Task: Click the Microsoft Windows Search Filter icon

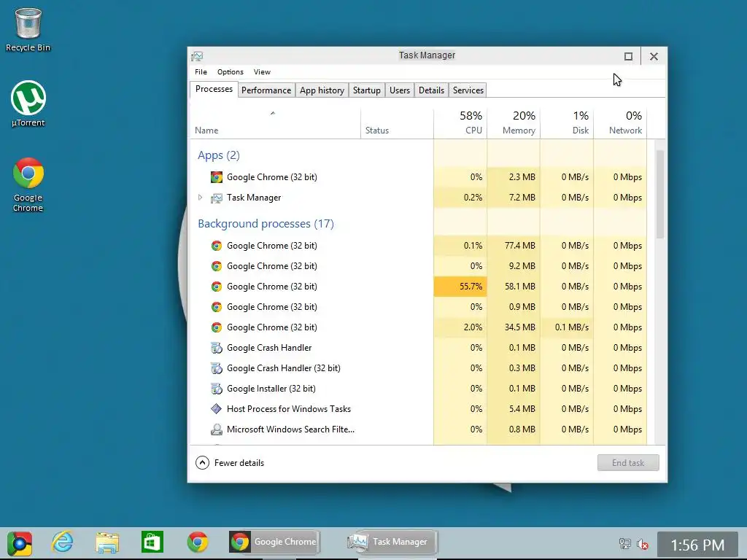Action: tap(216, 429)
